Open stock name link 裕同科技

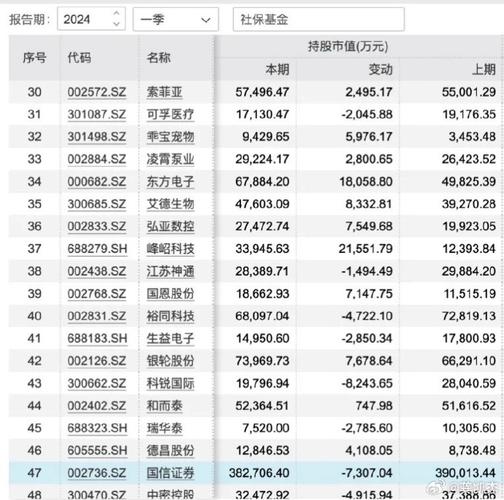click(x=170, y=316)
